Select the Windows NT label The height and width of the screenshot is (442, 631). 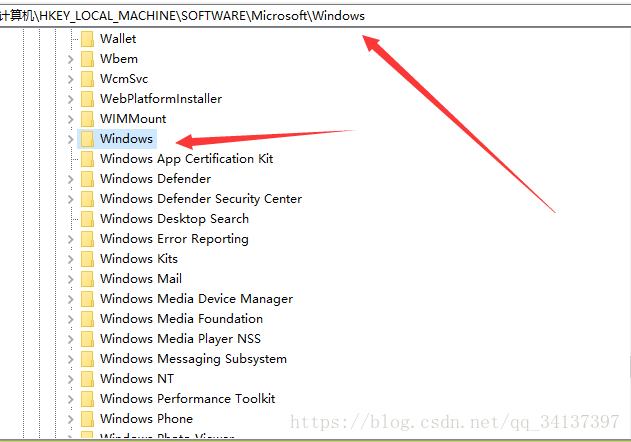tap(137, 378)
